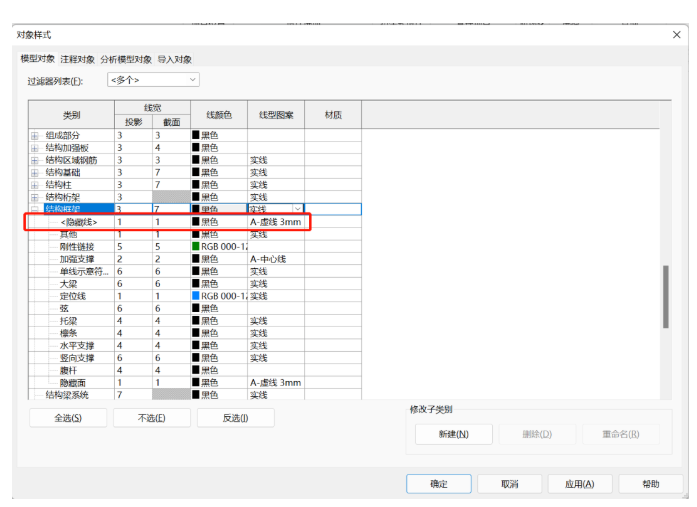
Task: Open the 分析模型对象 tab
Action: coord(126,59)
